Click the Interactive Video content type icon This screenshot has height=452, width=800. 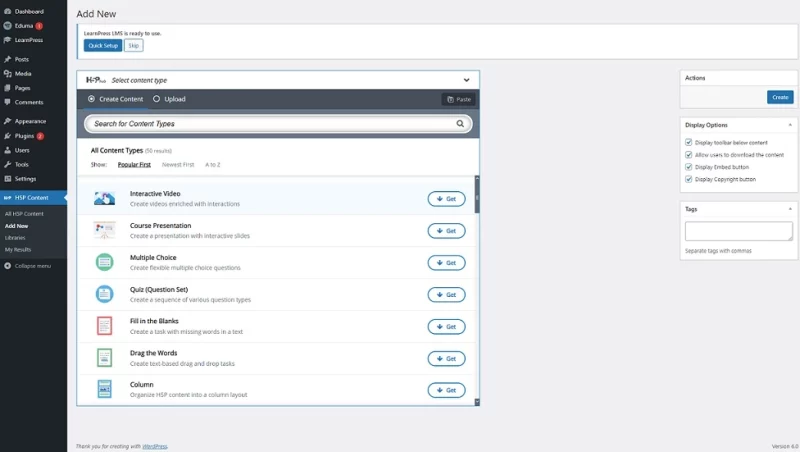pos(104,198)
